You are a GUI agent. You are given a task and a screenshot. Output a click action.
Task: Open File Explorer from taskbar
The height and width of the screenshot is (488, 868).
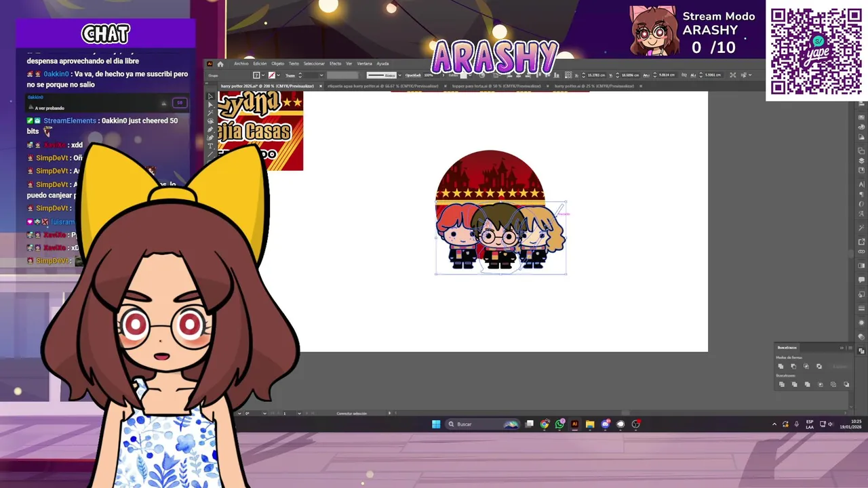tap(590, 424)
